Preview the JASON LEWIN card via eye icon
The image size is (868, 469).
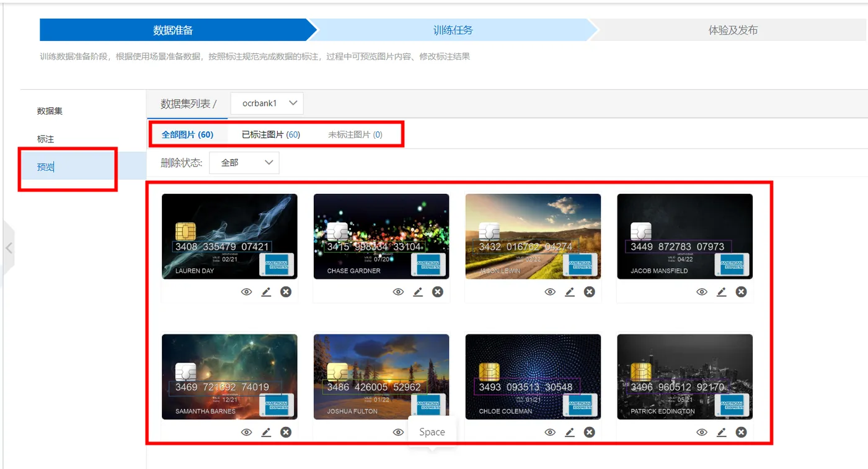tap(550, 292)
